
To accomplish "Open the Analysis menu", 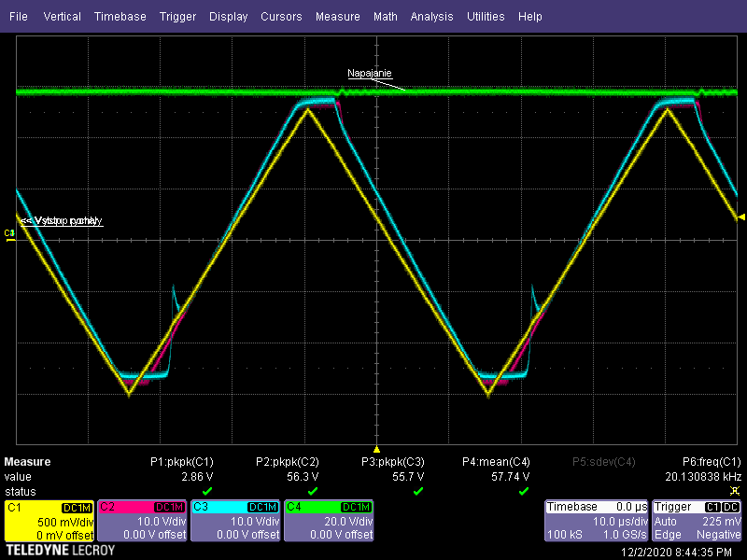I will point(431,17).
